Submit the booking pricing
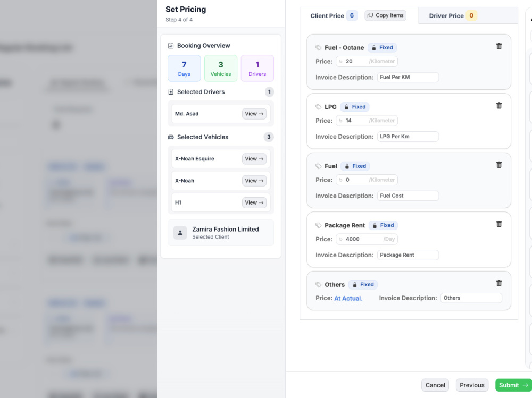This screenshot has width=532, height=398. click(513, 385)
